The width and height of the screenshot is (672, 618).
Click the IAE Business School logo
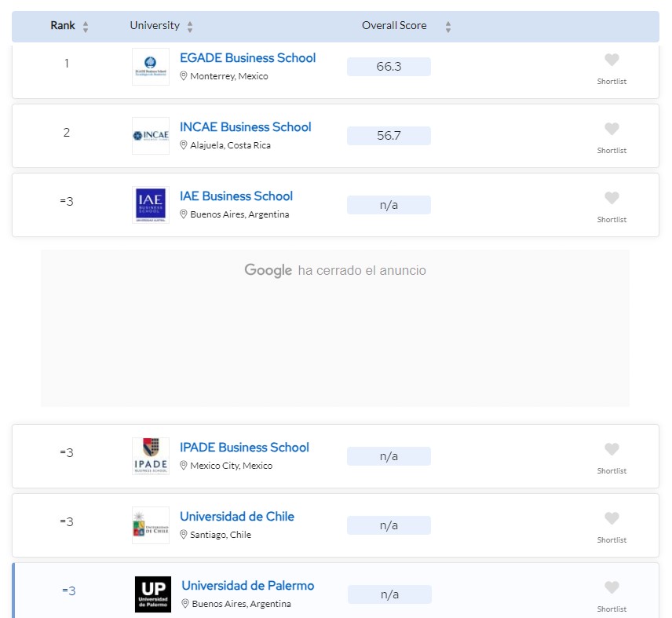[150, 205]
